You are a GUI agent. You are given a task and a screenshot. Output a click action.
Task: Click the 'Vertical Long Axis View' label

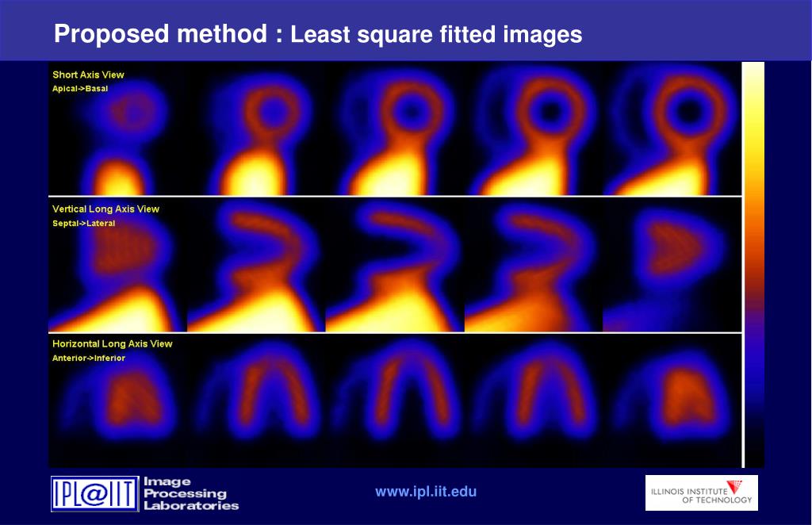click(x=105, y=209)
